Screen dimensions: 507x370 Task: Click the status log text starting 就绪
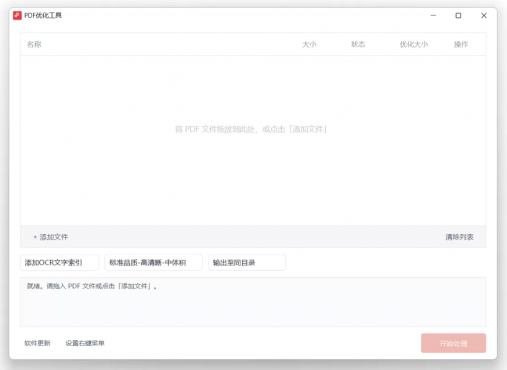click(x=92, y=286)
